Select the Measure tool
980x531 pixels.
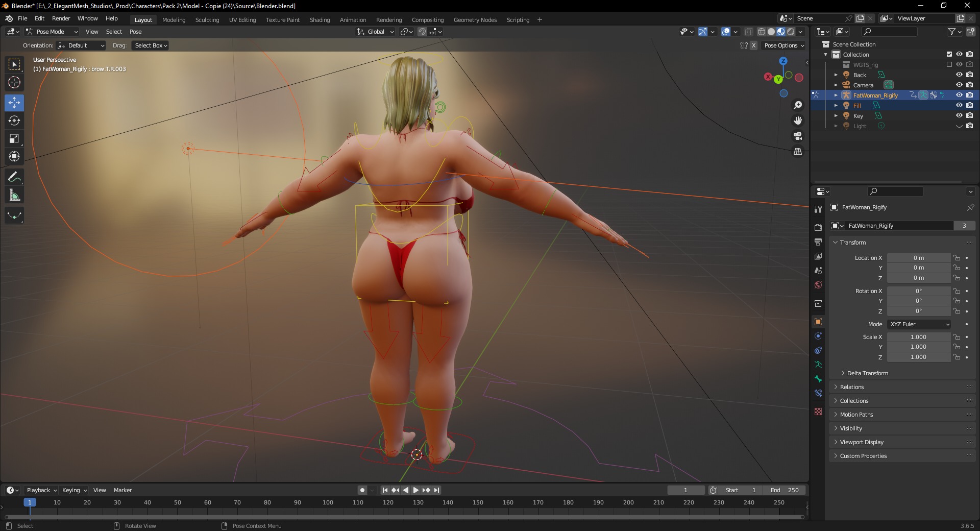point(14,195)
